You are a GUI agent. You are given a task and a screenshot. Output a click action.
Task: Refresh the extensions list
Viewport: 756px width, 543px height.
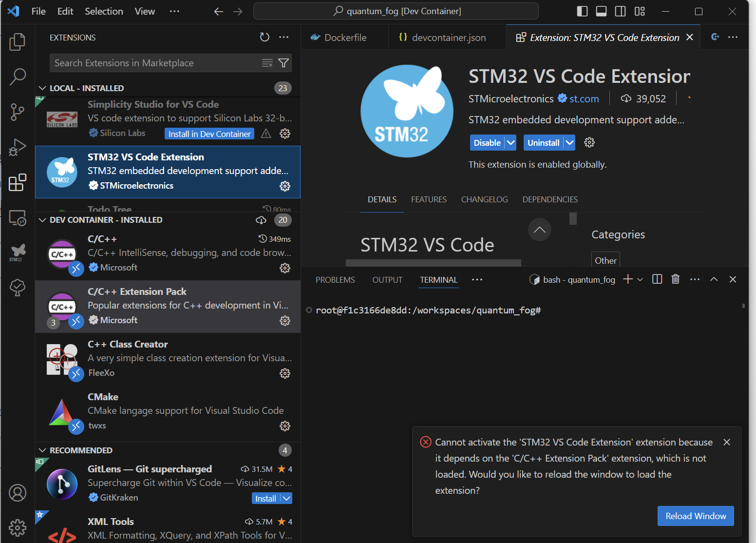click(265, 38)
